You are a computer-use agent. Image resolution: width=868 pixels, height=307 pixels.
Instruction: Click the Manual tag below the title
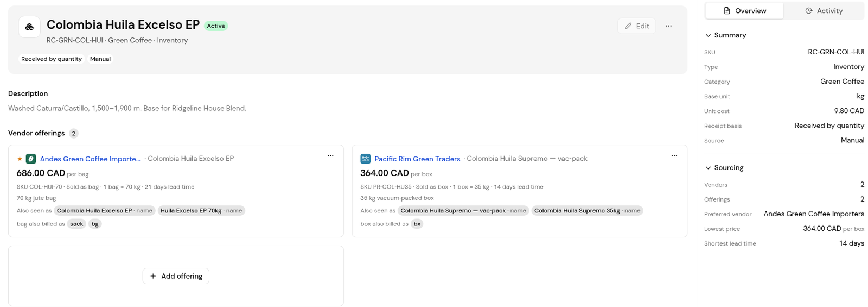pyautogui.click(x=100, y=59)
